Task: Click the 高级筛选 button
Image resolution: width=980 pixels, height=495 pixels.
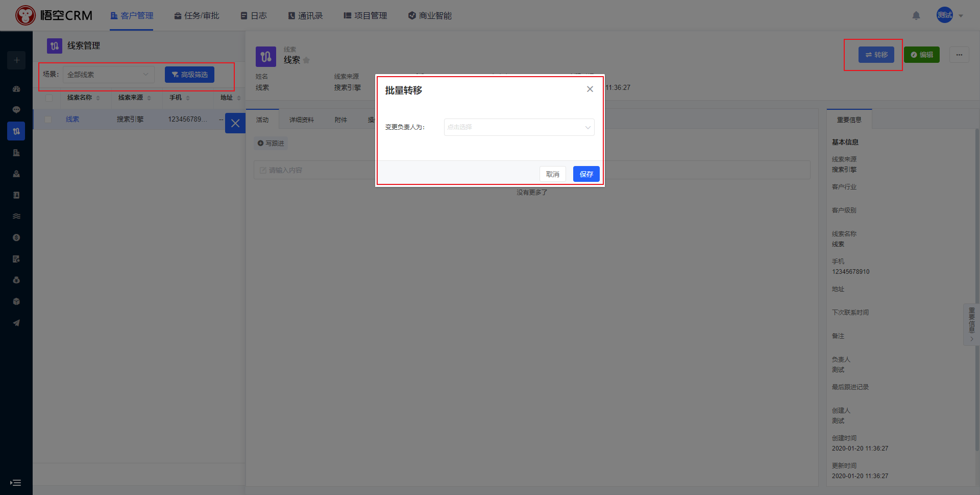Action: [189, 75]
